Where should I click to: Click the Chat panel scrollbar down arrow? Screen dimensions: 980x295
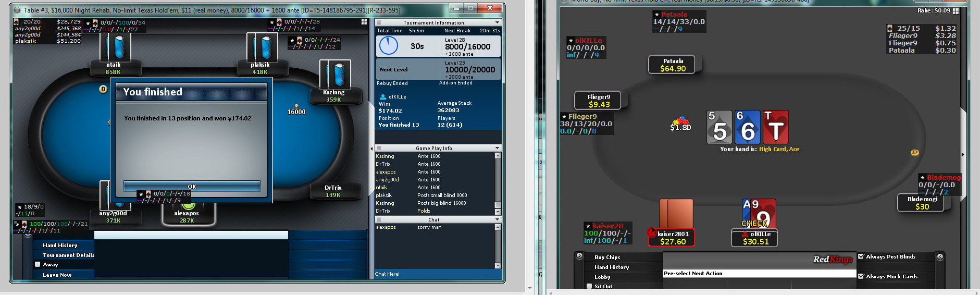(x=498, y=265)
